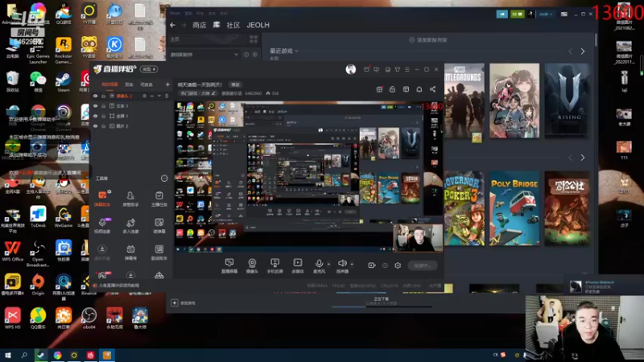Go to next page of second Steam shelf

point(582,158)
